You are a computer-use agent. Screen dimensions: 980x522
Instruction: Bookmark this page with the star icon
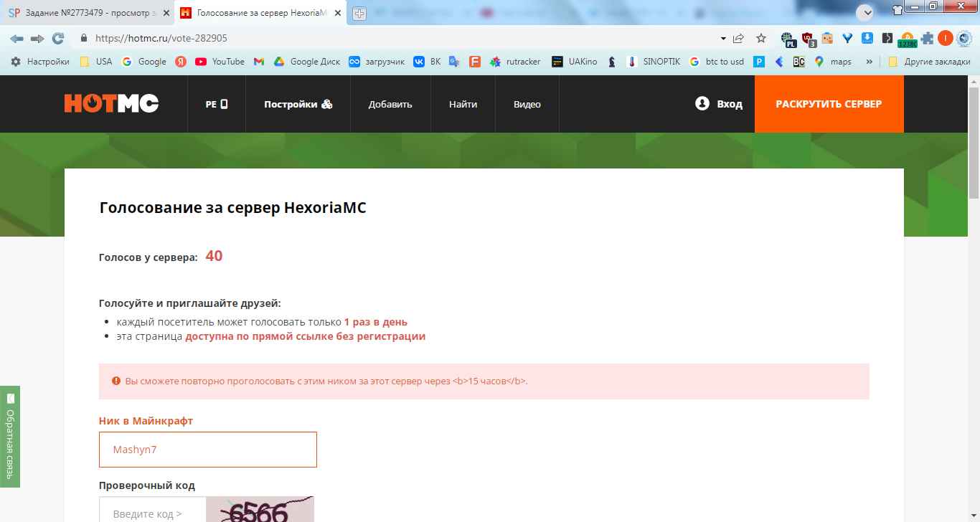(x=761, y=38)
